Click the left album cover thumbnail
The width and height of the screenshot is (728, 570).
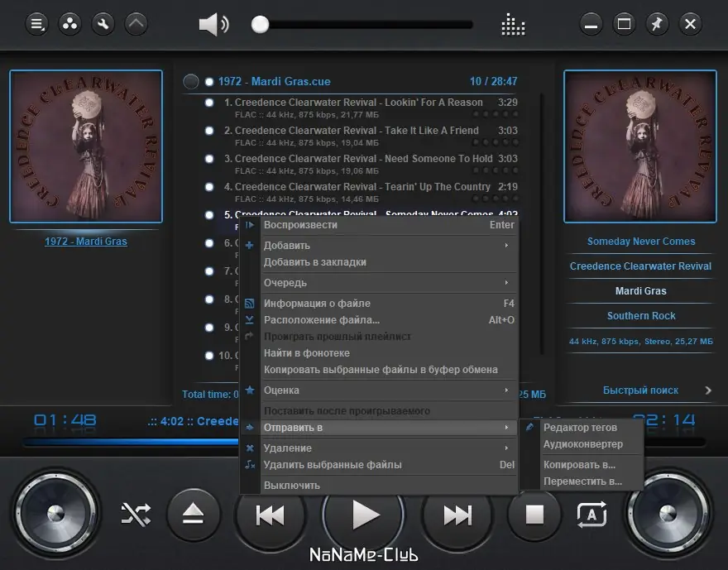coord(86,146)
